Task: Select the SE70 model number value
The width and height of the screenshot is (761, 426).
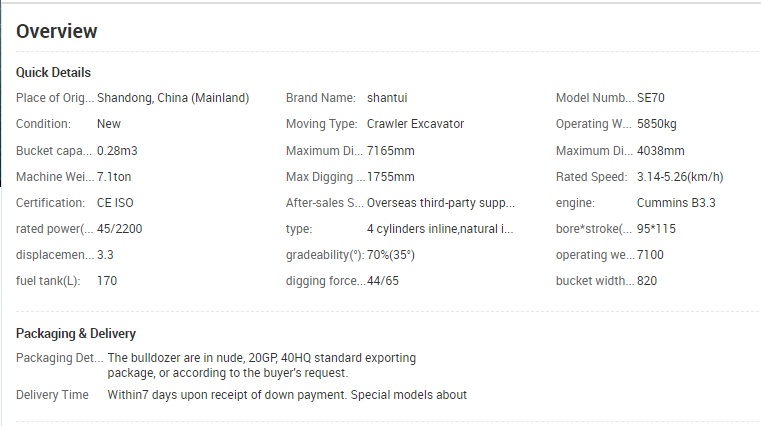Action: (x=650, y=98)
